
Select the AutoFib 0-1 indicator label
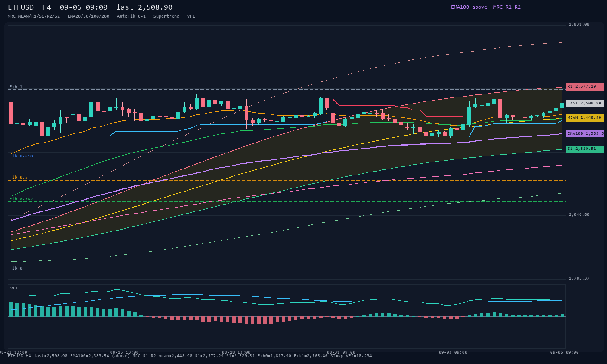pos(131,16)
